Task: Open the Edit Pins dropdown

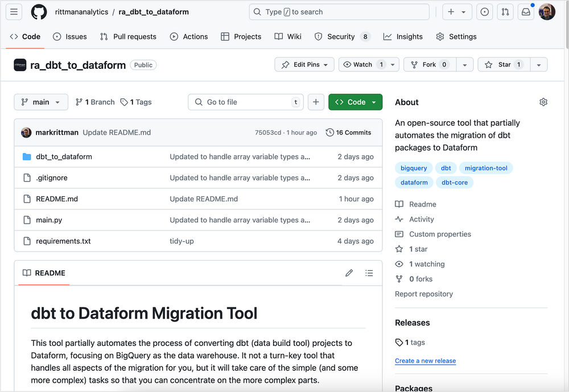Action: (x=304, y=65)
